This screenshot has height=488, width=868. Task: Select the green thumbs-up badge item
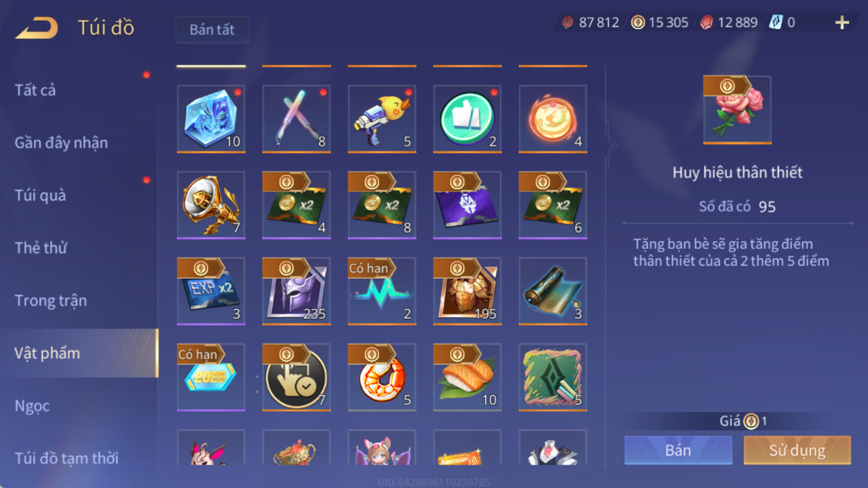(x=467, y=119)
